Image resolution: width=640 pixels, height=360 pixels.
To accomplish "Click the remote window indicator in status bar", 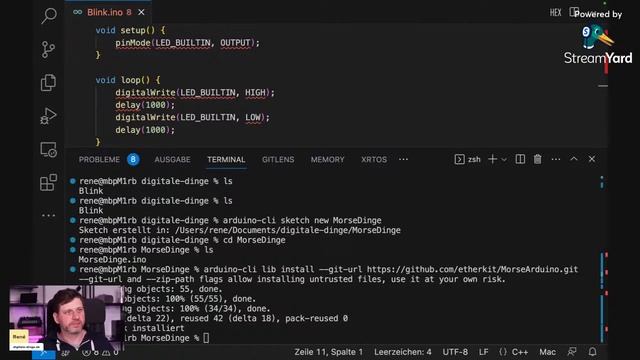I will tap(44, 353).
